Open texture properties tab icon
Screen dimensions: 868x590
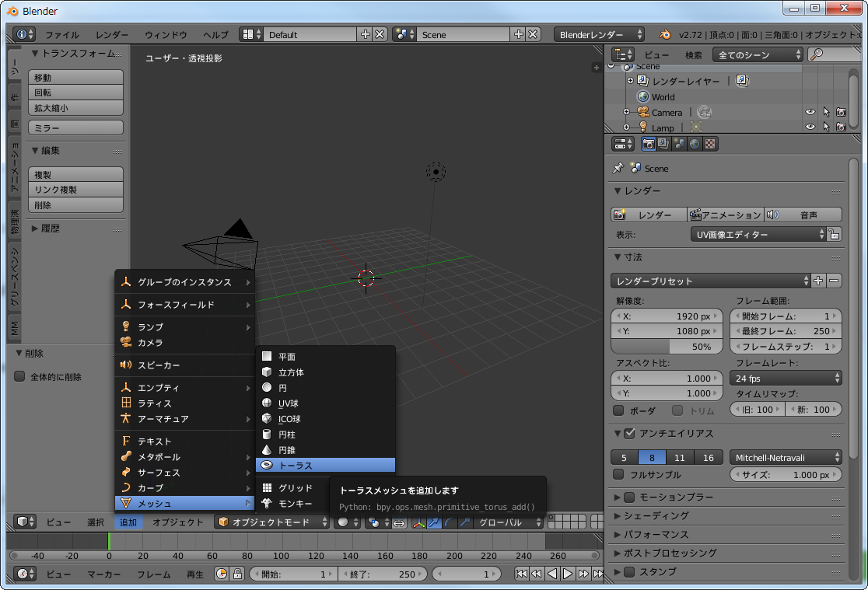709,144
